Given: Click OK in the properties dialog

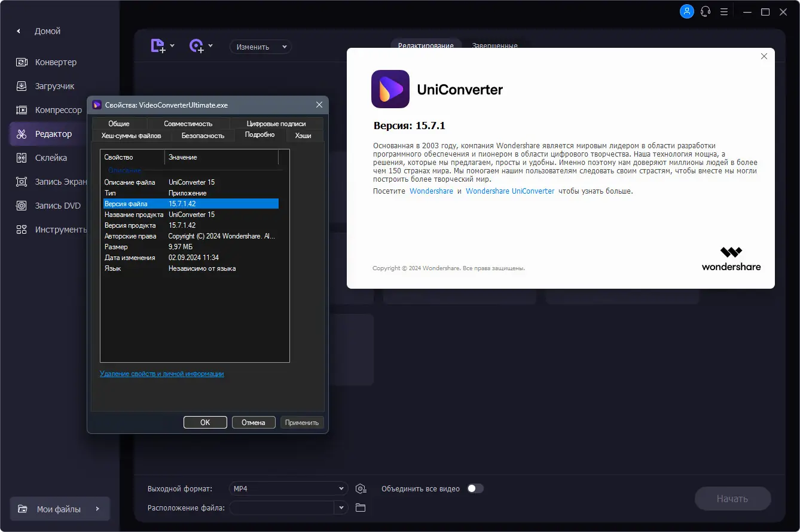Looking at the screenshot, I should point(205,423).
